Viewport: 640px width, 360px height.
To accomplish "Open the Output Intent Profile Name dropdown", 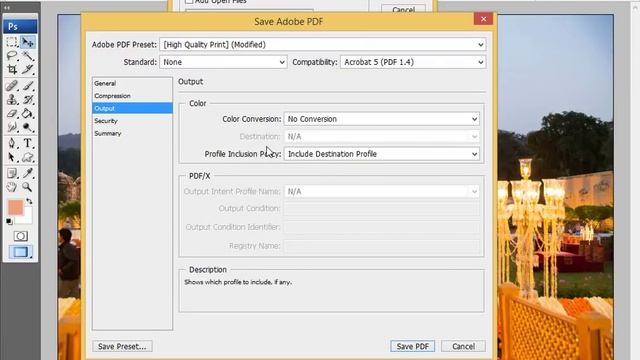I will [382, 191].
